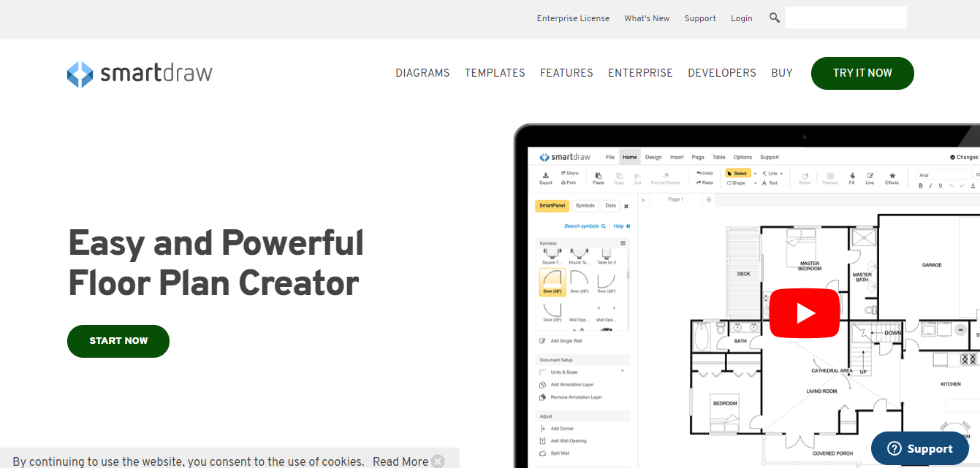Screen dimensions: 980x468
Task: Click the Help link in the SmartPanel
Action: tap(621, 226)
